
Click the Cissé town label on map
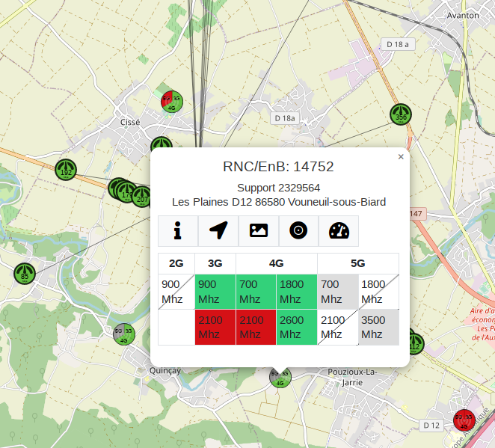point(130,122)
